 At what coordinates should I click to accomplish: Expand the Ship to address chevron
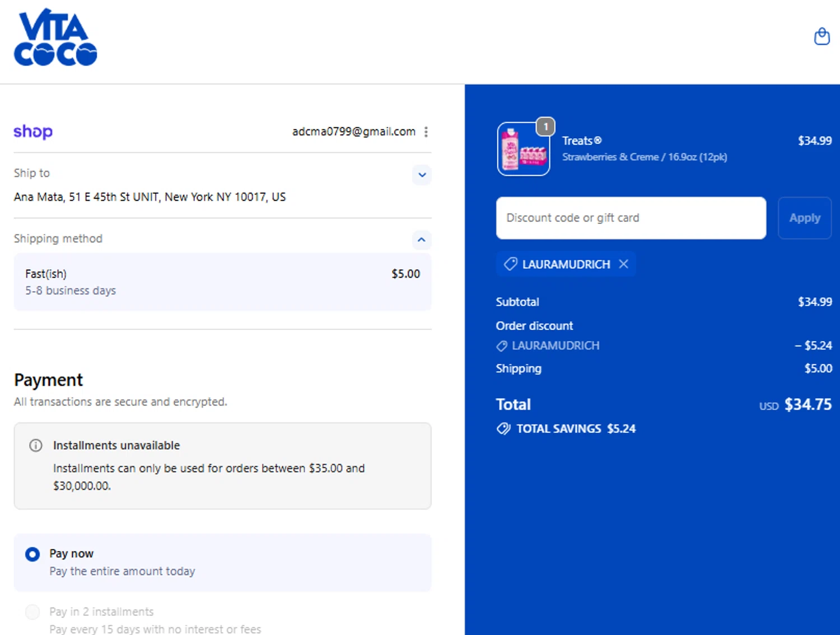tap(422, 175)
